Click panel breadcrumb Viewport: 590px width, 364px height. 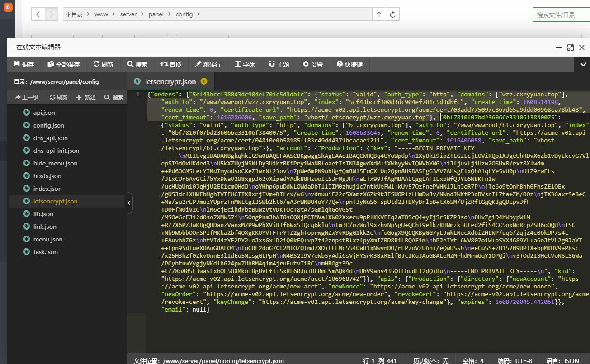click(x=156, y=14)
